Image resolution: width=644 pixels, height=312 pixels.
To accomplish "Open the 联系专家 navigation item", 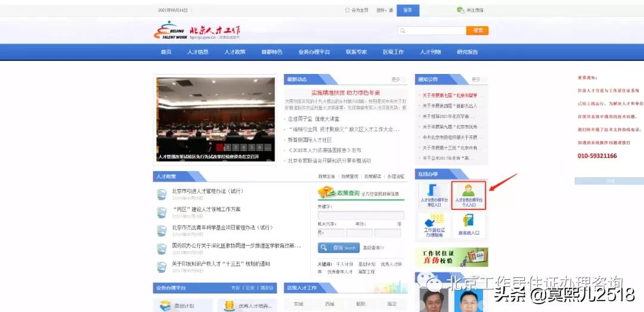I will click(x=356, y=52).
